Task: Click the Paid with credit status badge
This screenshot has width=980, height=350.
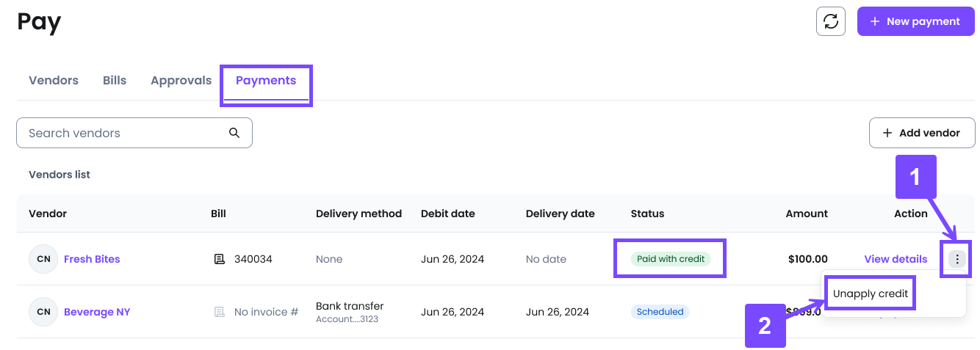Action: 671,259
